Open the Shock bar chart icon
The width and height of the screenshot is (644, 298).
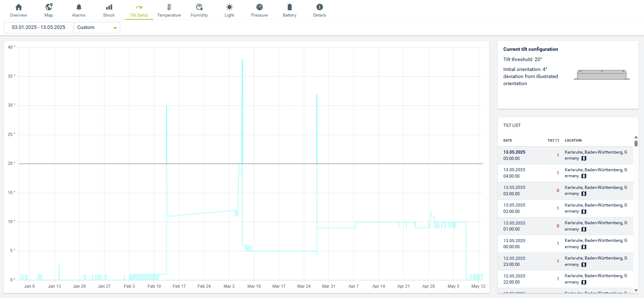pos(109,7)
